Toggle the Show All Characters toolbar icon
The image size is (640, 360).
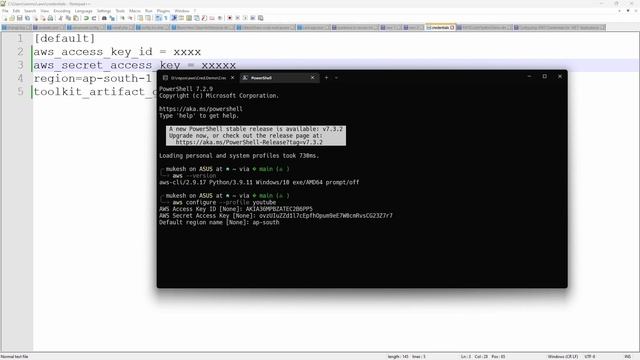(166, 18)
